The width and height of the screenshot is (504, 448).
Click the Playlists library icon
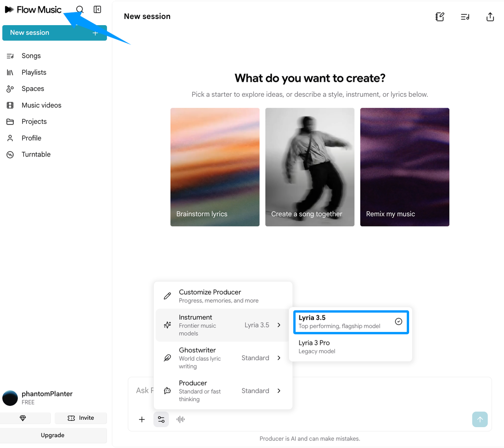[10, 72]
